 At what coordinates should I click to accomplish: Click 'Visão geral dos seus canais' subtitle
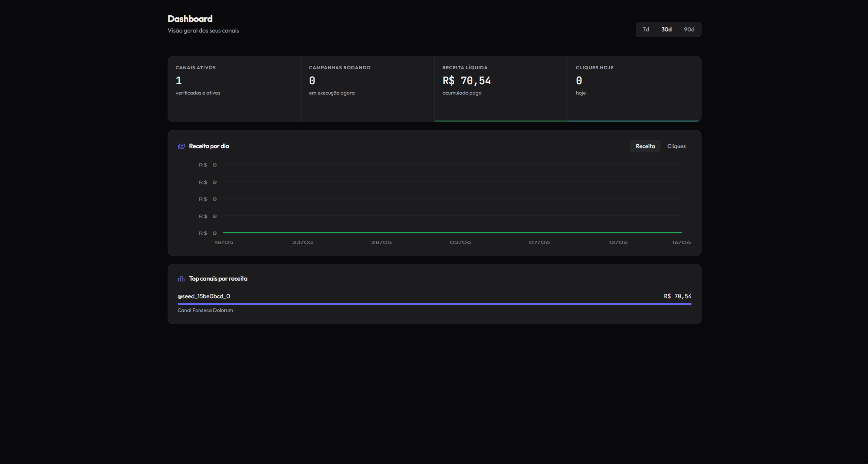click(x=203, y=31)
